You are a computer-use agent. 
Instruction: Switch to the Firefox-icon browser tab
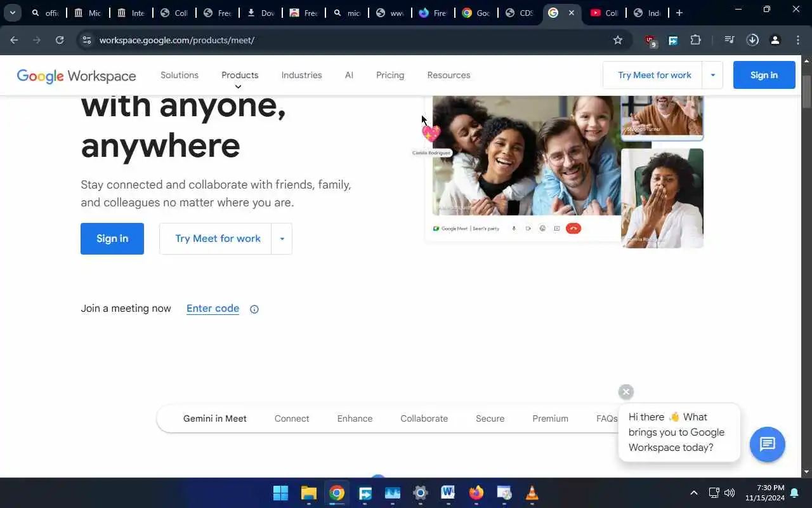point(433,13)
